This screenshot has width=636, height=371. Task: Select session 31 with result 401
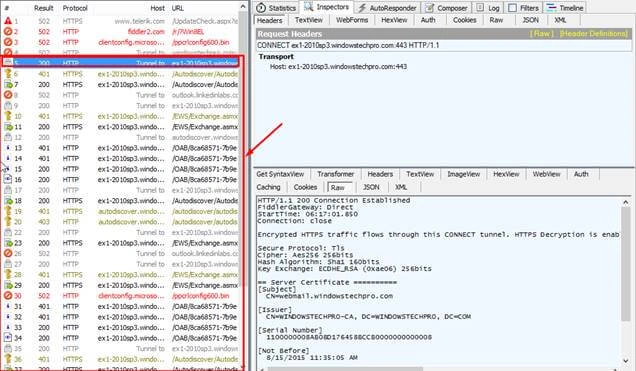tap(120, 306)
